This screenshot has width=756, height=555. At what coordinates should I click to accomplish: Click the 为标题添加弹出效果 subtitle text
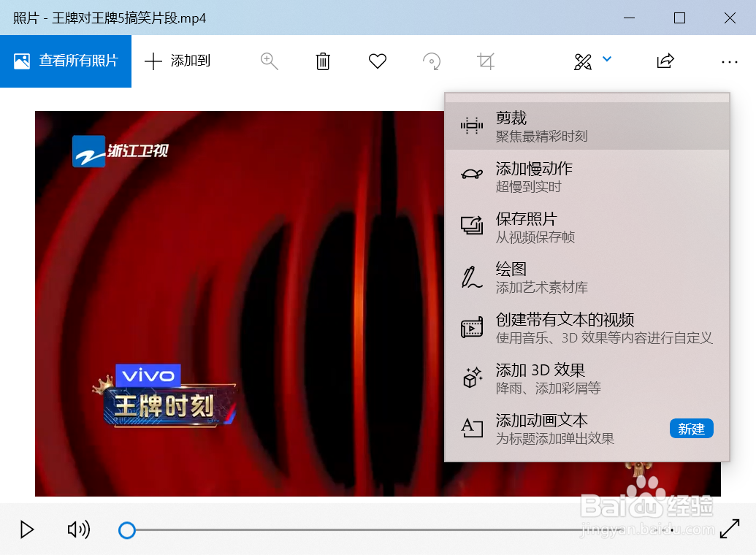555,439
